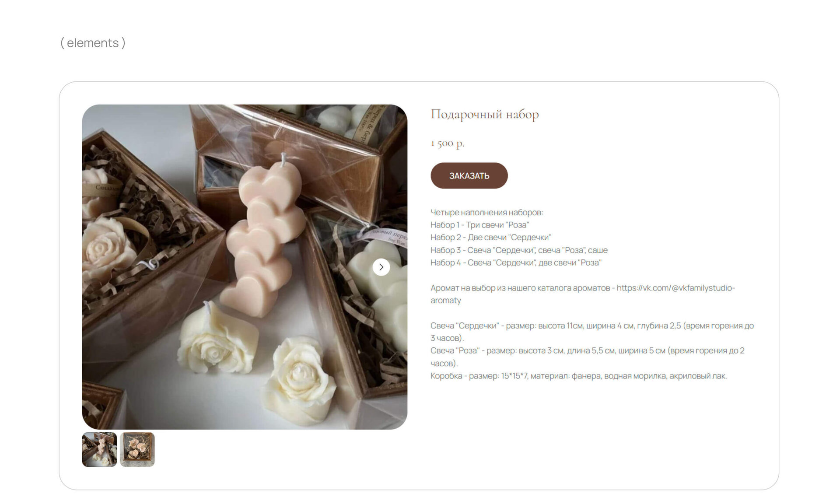
Task: Click the Набор 4 description line
Action: click(516, 262)
